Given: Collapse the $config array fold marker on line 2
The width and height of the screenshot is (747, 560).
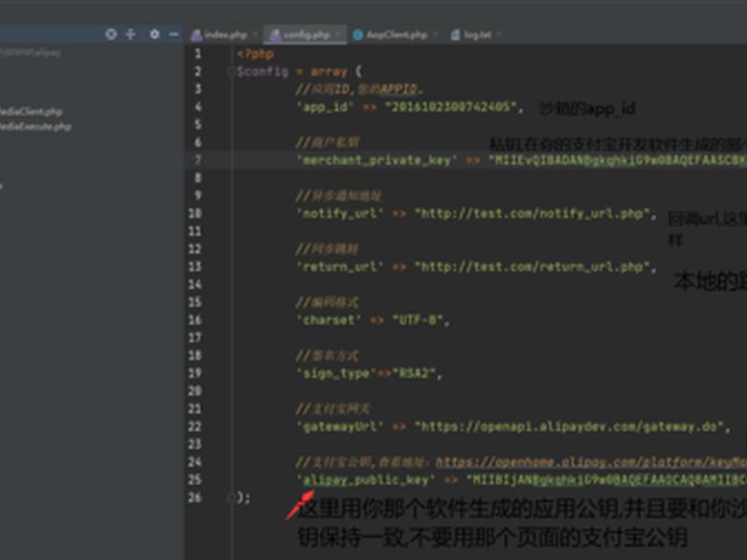Looking at the screenshot, I should (x=231, y=72).
